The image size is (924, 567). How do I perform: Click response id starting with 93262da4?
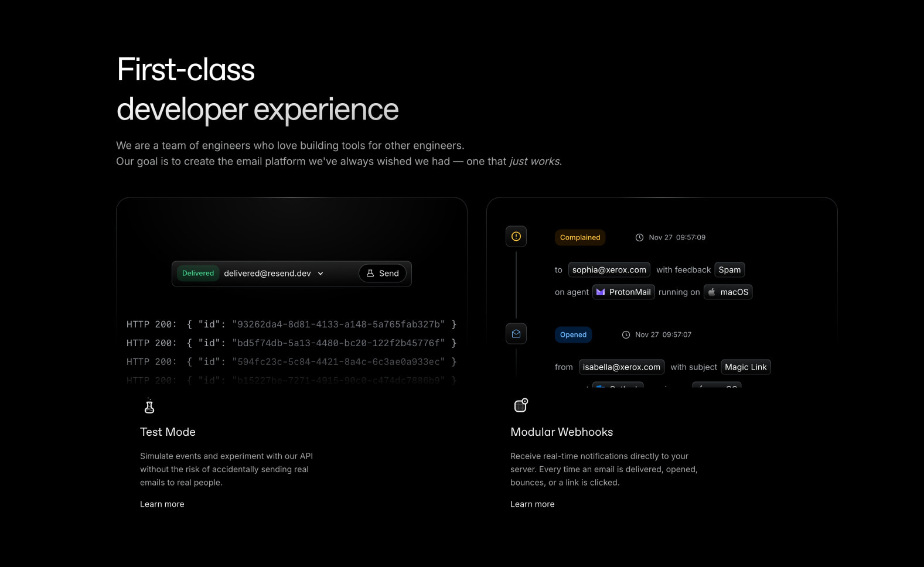pos(339,325)
